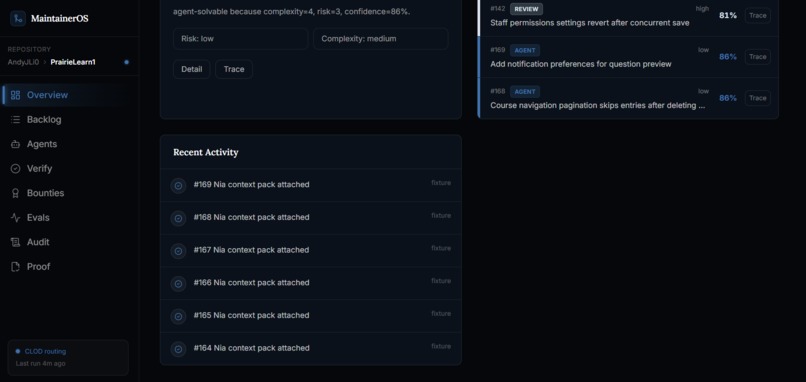Open Trace for issue #169
Image resolution: width=806 pixels, height=382 pixels.
(757, 57)
